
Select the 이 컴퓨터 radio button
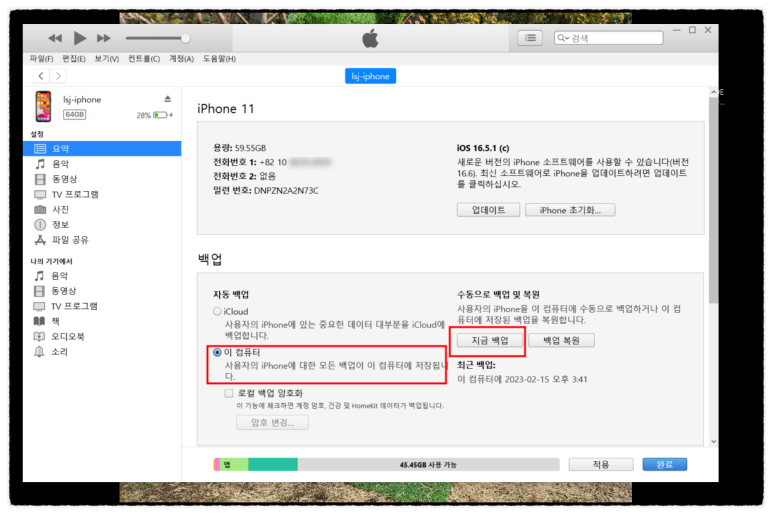click(217, 352)
